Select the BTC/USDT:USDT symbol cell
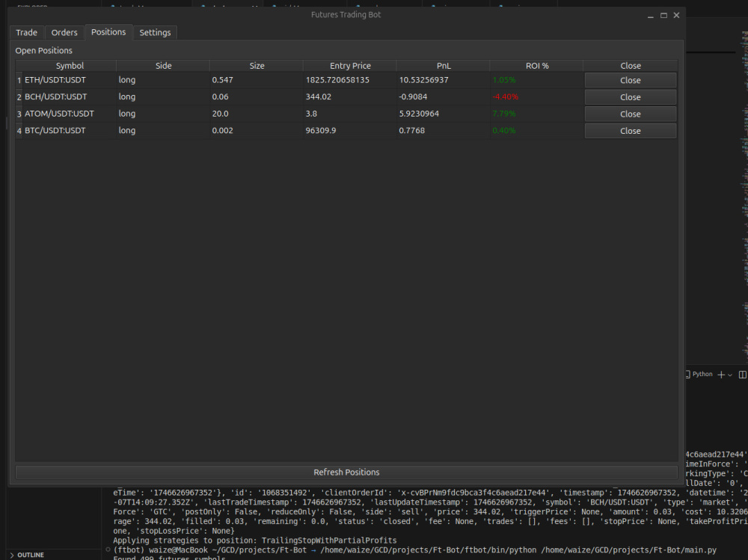Screen dimensions: 748x560 click(70, 131)
